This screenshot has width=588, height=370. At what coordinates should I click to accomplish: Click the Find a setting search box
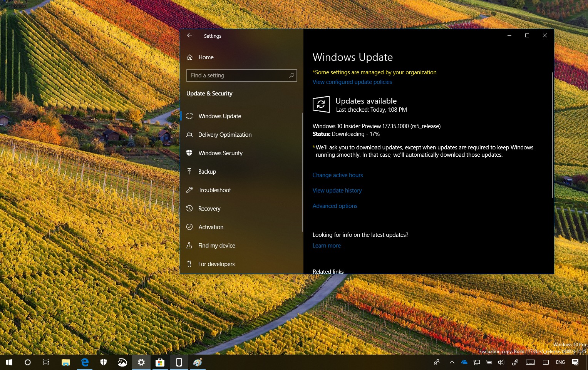(x=242, y=75)
